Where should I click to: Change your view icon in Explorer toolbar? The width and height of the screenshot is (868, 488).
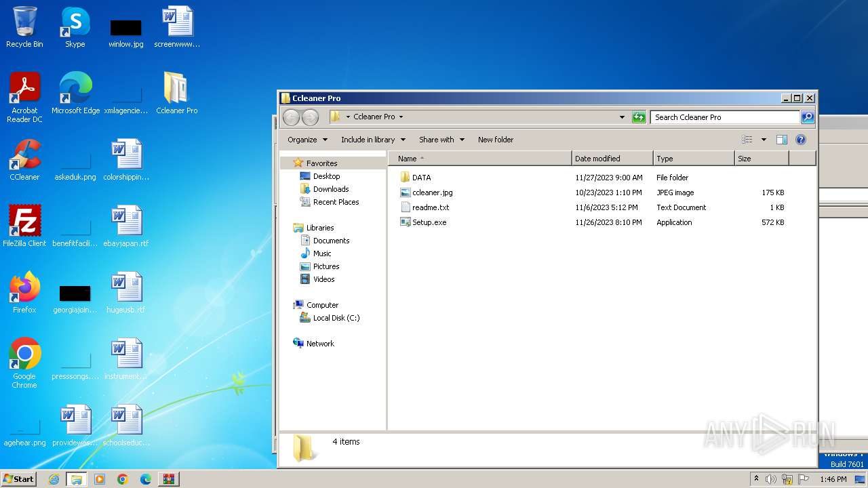click(747, 140)
